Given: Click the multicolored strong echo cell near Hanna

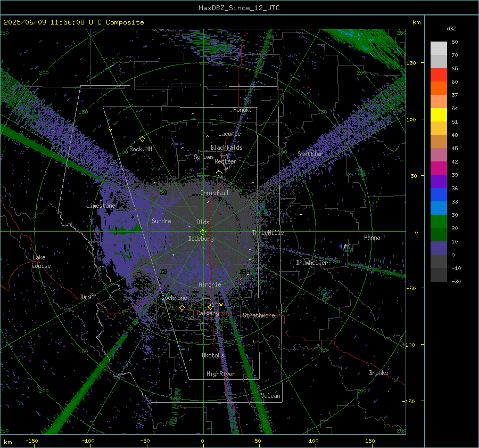Looking at the screenshot, I should (x=346, y=247).
